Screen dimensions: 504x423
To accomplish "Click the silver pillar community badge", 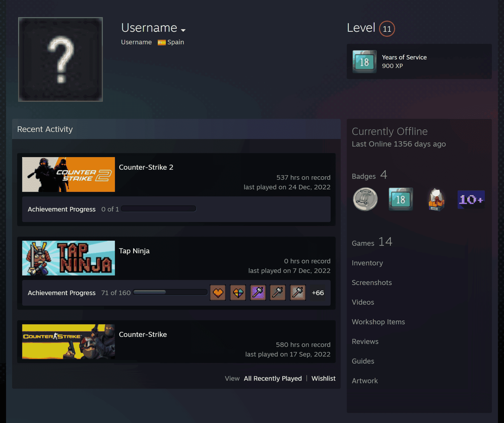I will point(365,199).
